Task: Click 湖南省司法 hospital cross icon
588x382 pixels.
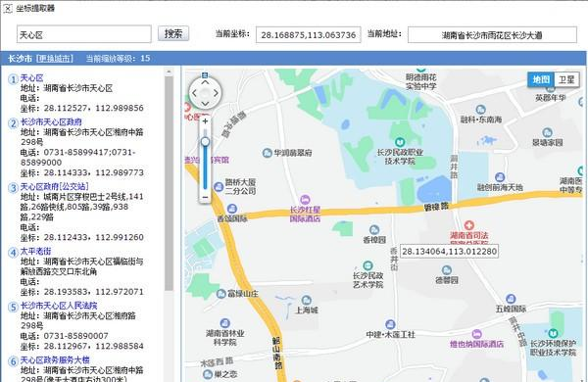Action: click(468, 225)
